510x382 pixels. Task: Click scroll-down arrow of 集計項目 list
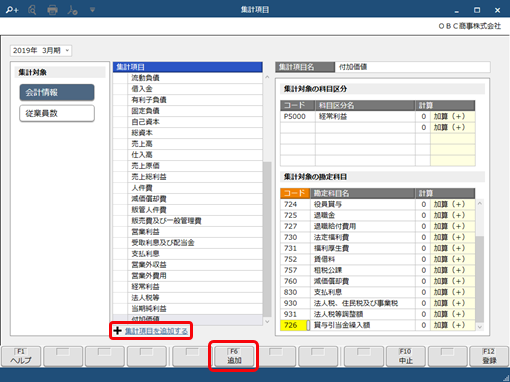coord(267,322)
